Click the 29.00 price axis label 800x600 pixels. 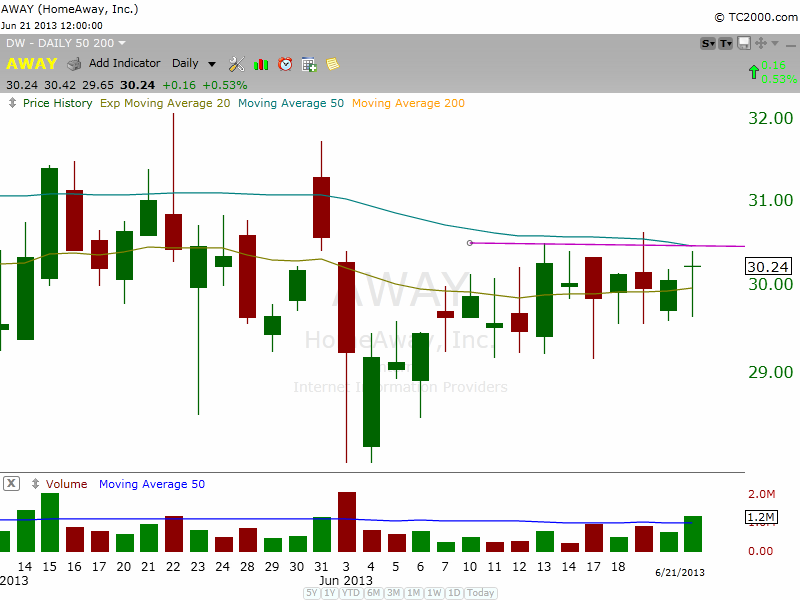click(x=770, y=372)
